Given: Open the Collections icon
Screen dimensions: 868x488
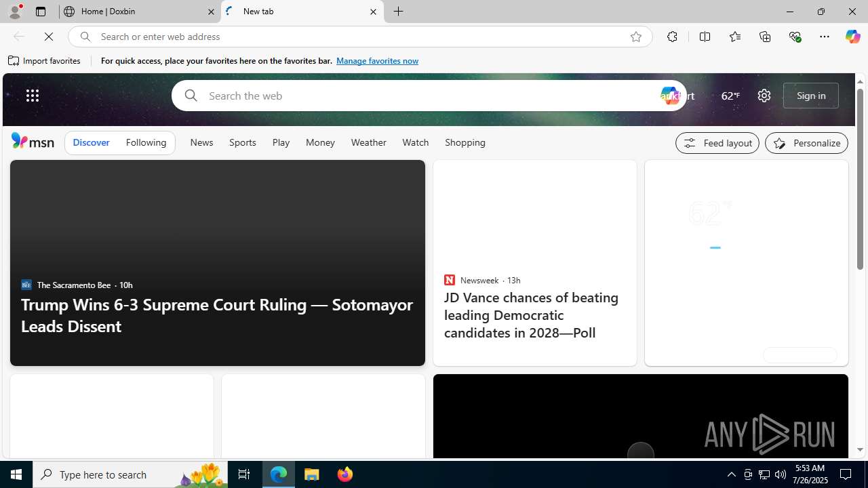Looking at the screenshot, I should pyautogui.click(x=765, y=37).
